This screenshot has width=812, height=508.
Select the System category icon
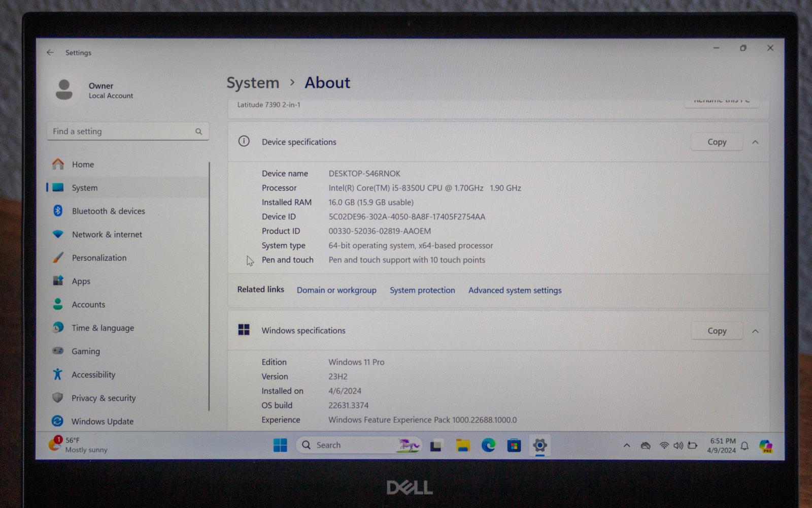tap(58, 188)
